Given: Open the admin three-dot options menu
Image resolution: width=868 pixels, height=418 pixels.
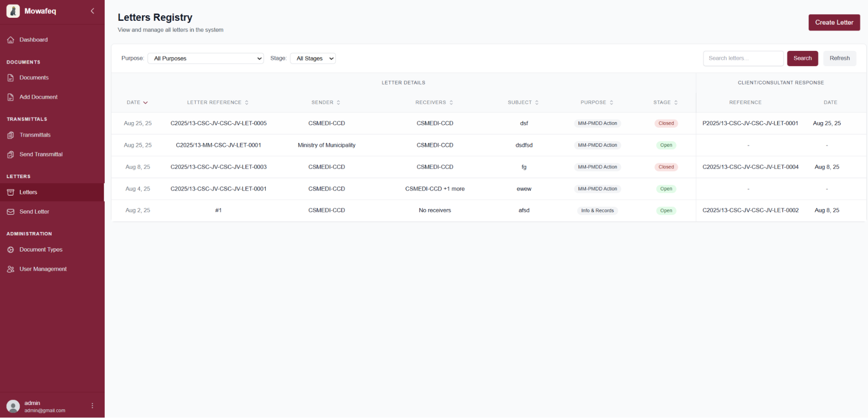Looking at the screenshot, I should [x=92, y=405].
